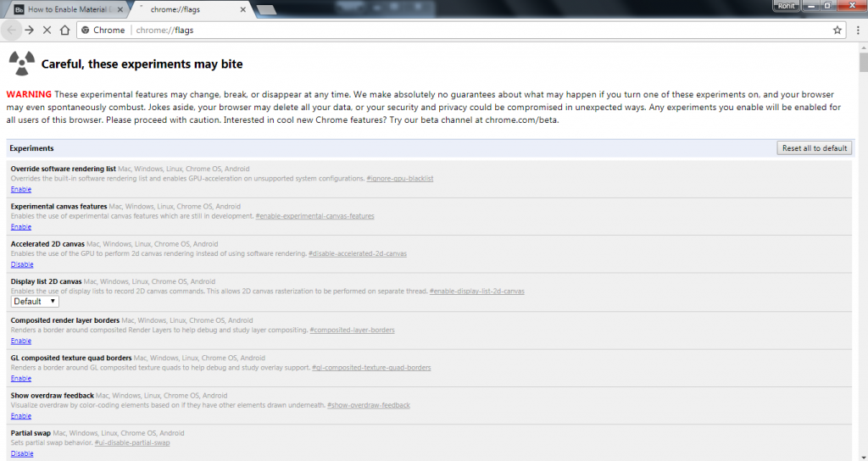Click the page's vertical scrollbar thumb
Image resolution: width=868 pixels, height=461 pixels.
pyautogui.click(x=863, y=62)
